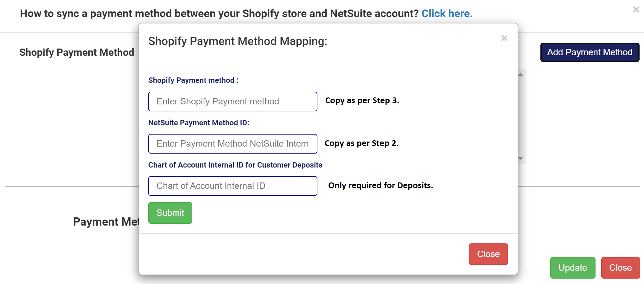Click the NetSuite Payment Method ID input

click(233, 144)
